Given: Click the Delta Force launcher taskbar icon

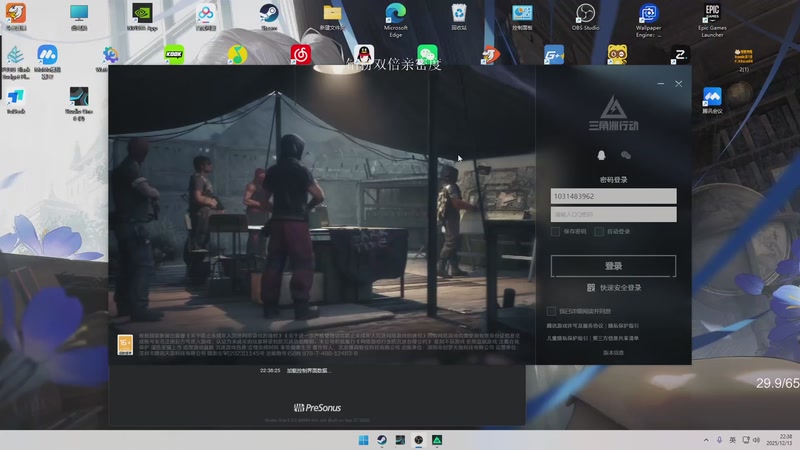Looking at the screenshot, I should 437,440.
